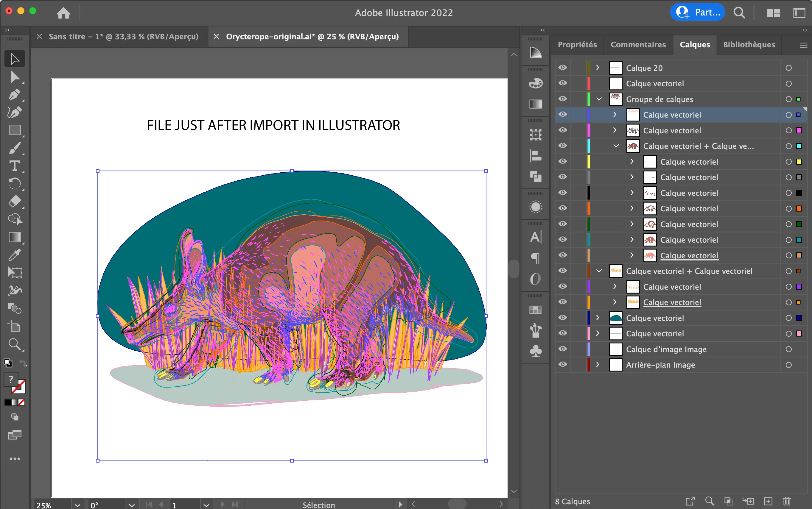The width and height of the screenshot is (812, 509).
Task: Switch to Sans titre – 1 document tab
Action: click(123, 36)
